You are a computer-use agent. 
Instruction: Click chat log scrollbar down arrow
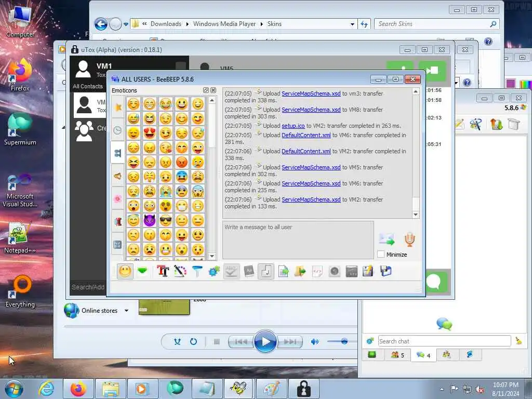coord(416,215)
